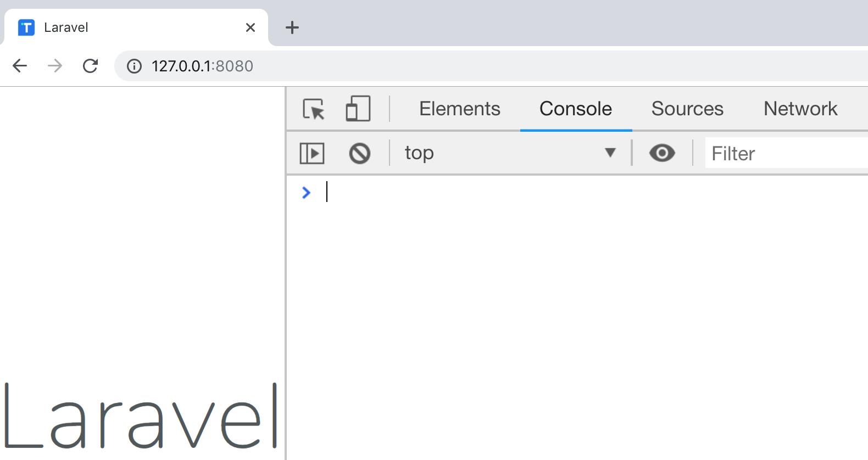
Task: Focus the console Filter field
Action: point(787,153)
